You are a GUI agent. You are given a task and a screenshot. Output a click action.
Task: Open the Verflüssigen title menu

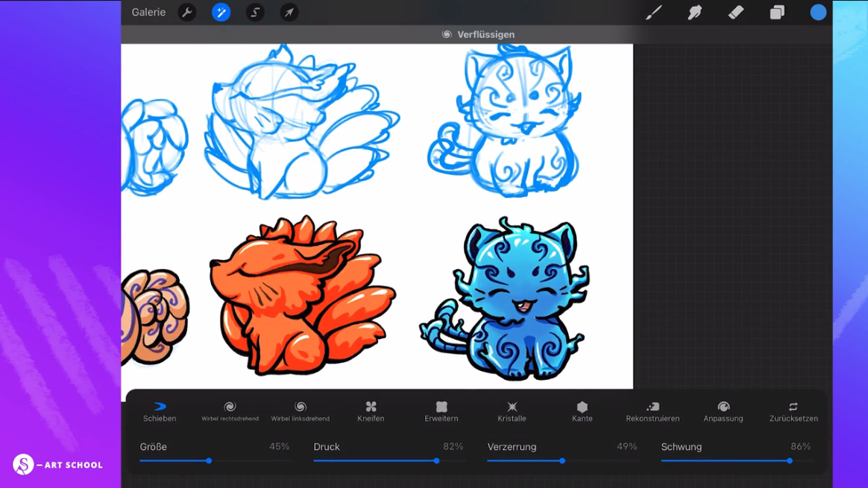coord(478,34)
